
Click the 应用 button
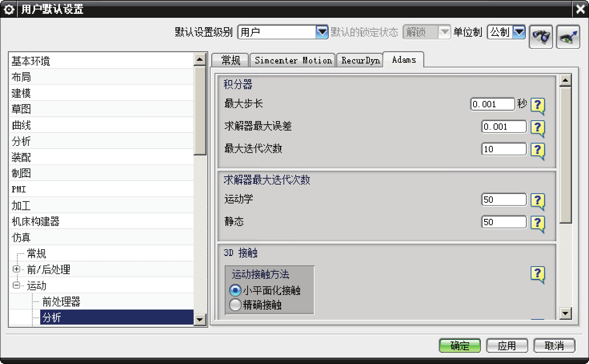click(x=507, y=345)
